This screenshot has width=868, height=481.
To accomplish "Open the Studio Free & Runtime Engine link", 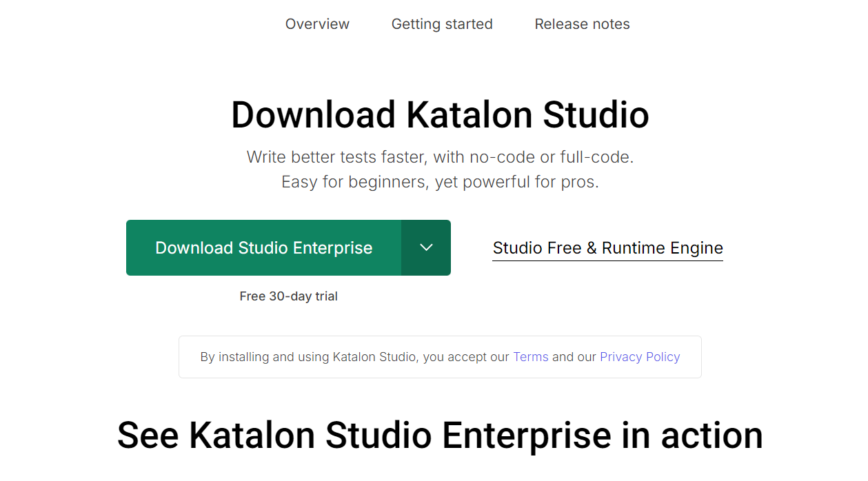I will click(607, 248).
